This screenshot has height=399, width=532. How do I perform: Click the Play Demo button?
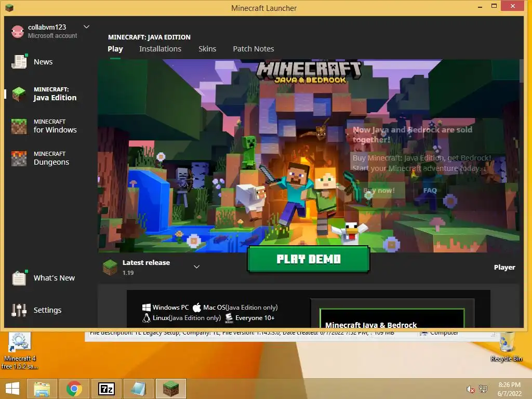[309, 259]
